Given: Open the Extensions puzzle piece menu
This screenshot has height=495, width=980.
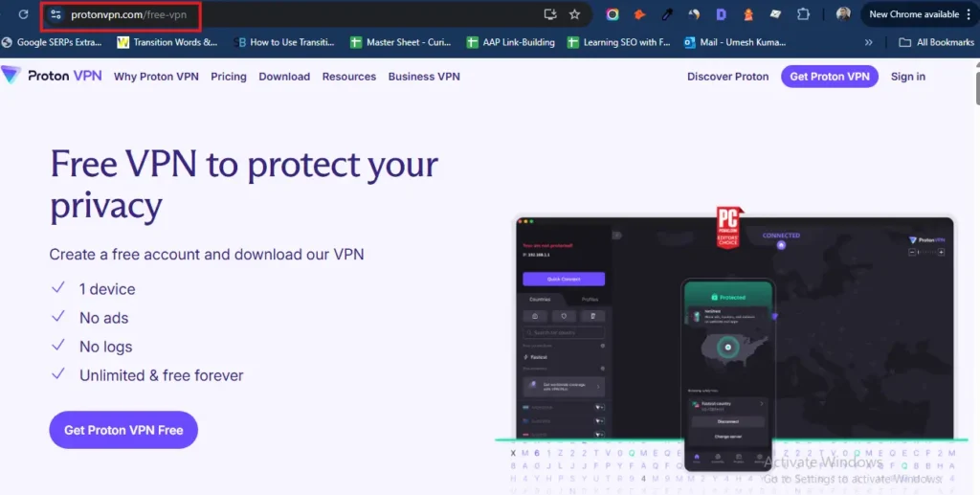Looking at the screenshot, I should coord(803,14).
